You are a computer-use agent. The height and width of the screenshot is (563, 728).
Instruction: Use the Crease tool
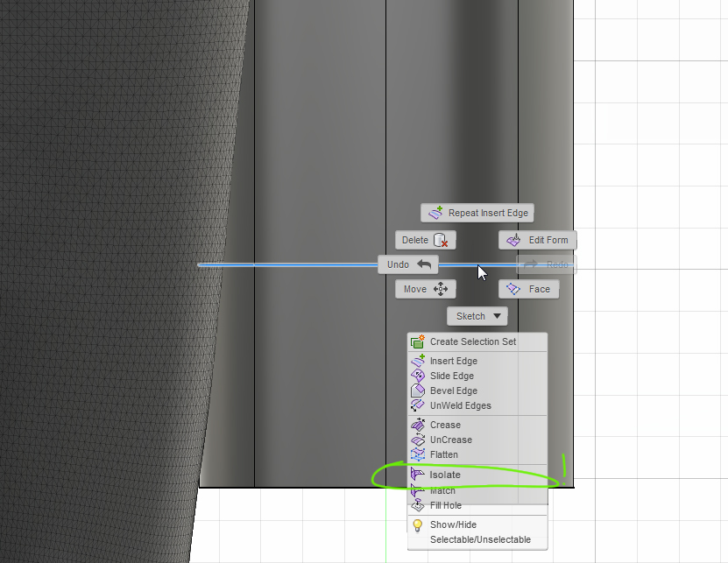click(x=447, y=424)
